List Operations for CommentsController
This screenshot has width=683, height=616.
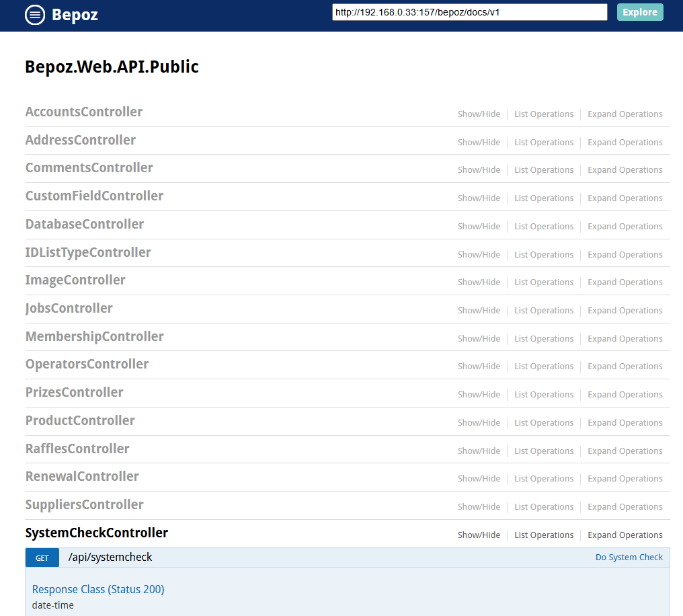click(x=544, y=170)
